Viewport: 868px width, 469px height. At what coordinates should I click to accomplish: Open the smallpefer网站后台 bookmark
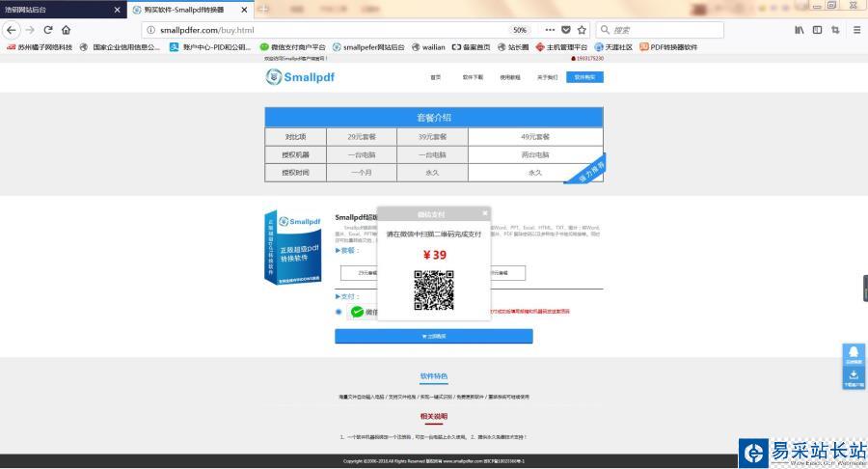(368, 47)
